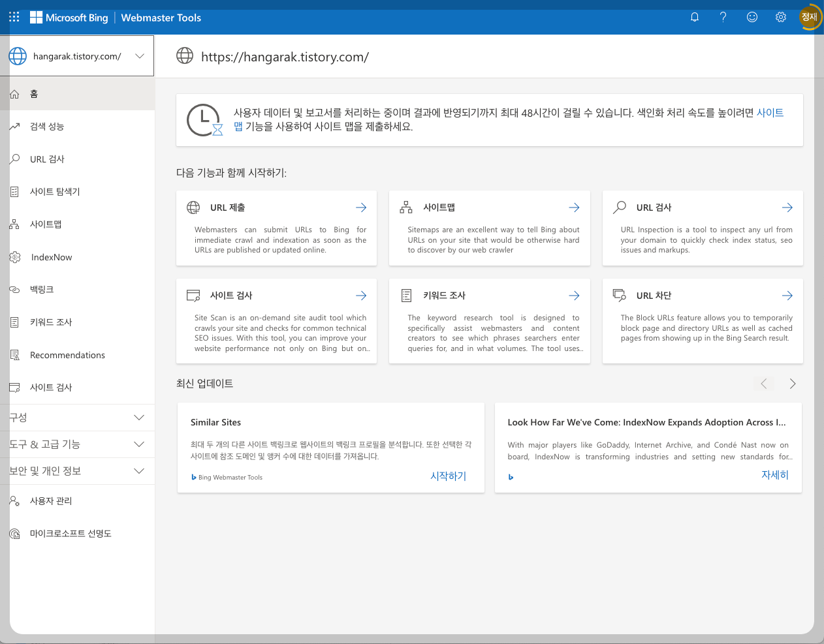
Task: Go to next update with right chevron
Action: click(x=793, y=384)
